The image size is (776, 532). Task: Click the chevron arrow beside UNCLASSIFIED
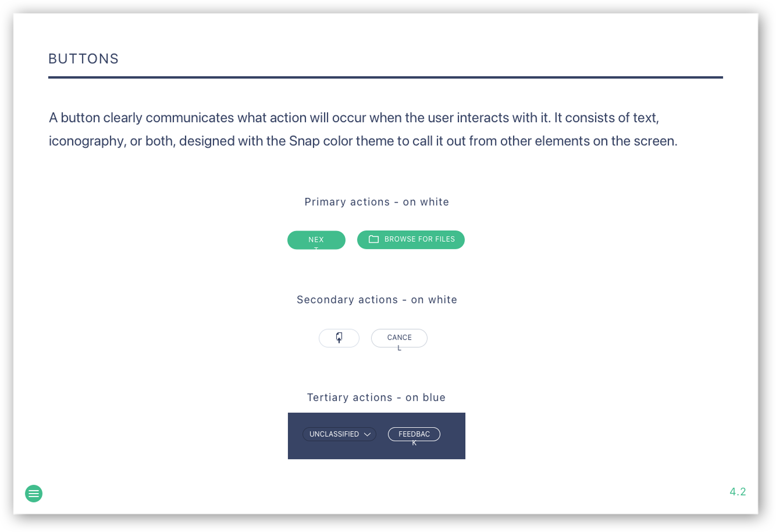pyautogui.click(x=367, y=434)
